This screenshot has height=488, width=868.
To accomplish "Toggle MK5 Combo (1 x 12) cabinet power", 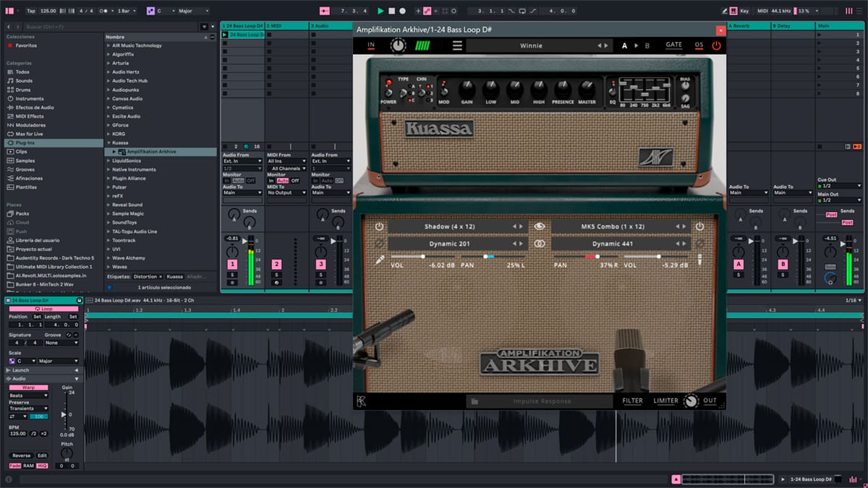I will (699, 226).
